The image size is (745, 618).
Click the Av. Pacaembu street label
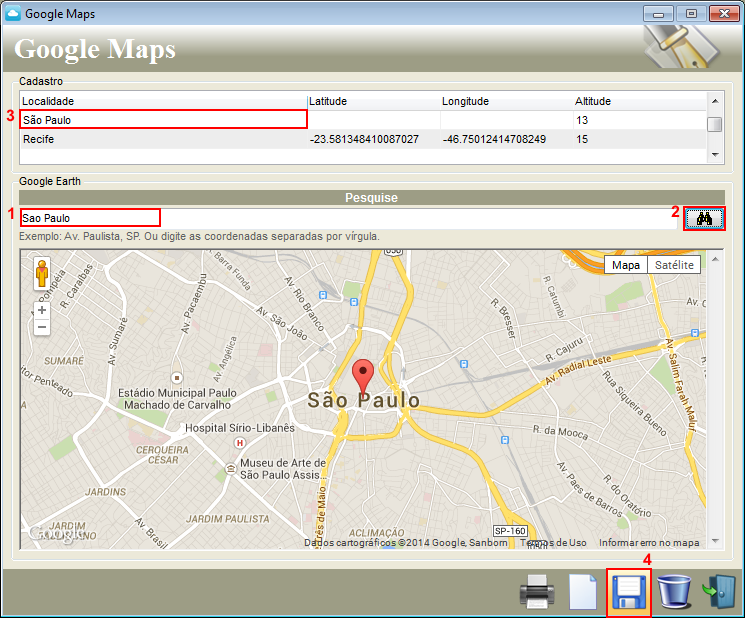tap(193, 303)
